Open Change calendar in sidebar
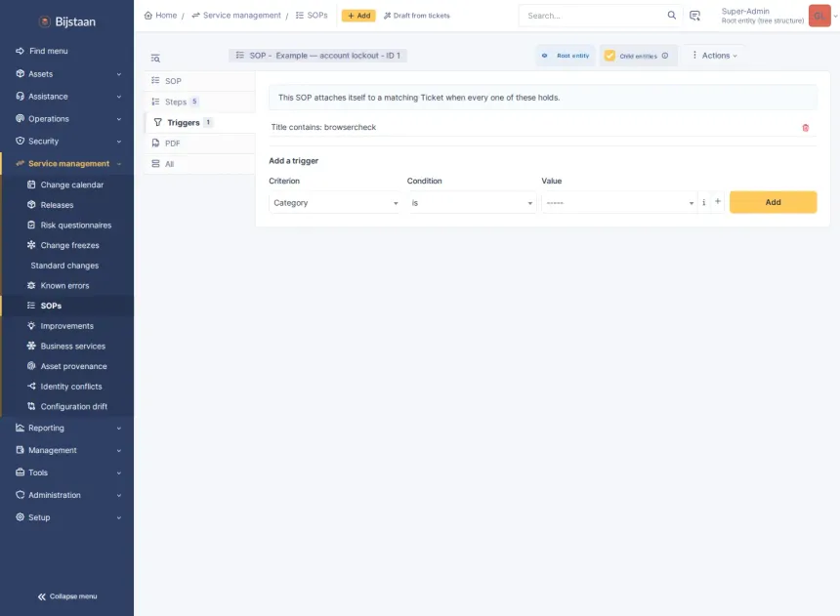The height and width of the screenshot is (616, 840). pyautogui.click(x=67, y=185)
